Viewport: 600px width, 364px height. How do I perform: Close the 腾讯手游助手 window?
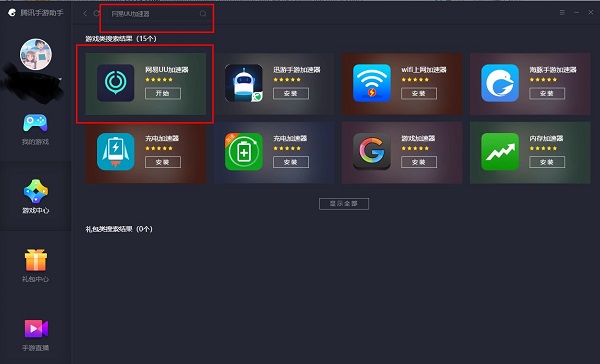(591, 13)
